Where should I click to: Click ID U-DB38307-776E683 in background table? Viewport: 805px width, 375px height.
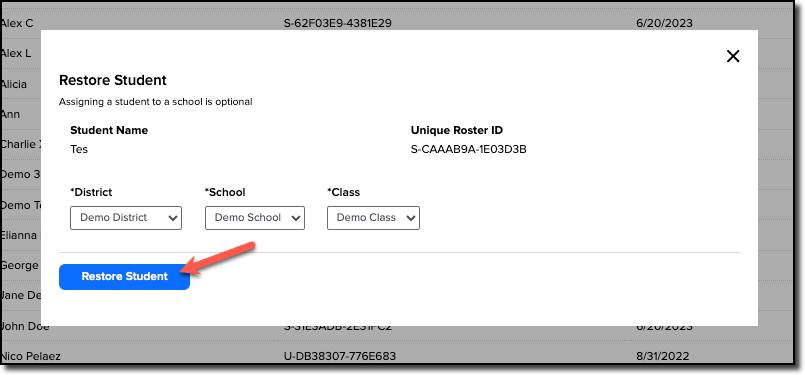(x=339, y=356)
